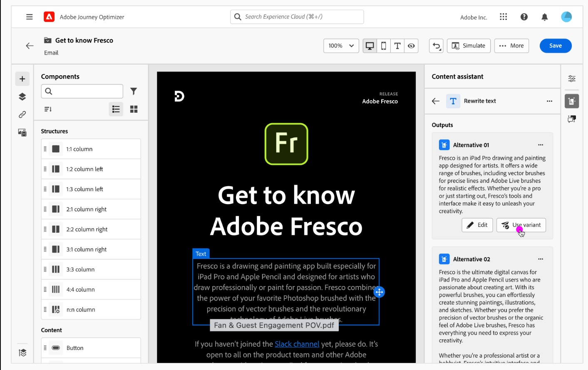Open the app switcher grid icon
The image size is (588, 370).
504,17
